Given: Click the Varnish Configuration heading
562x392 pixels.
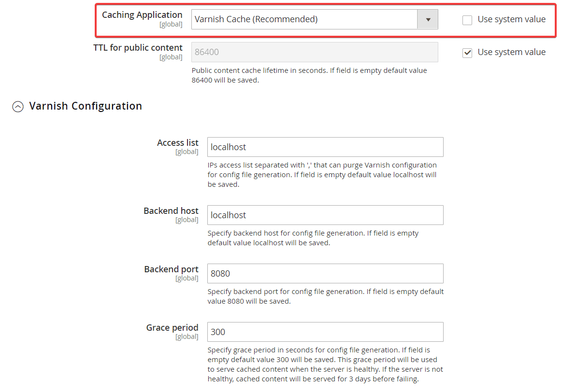Looking at the screenshot, I should point(86,106).
